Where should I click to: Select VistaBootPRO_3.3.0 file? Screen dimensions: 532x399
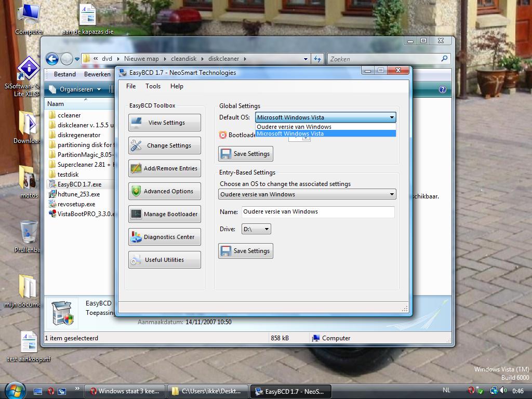(x=82, y=214)
